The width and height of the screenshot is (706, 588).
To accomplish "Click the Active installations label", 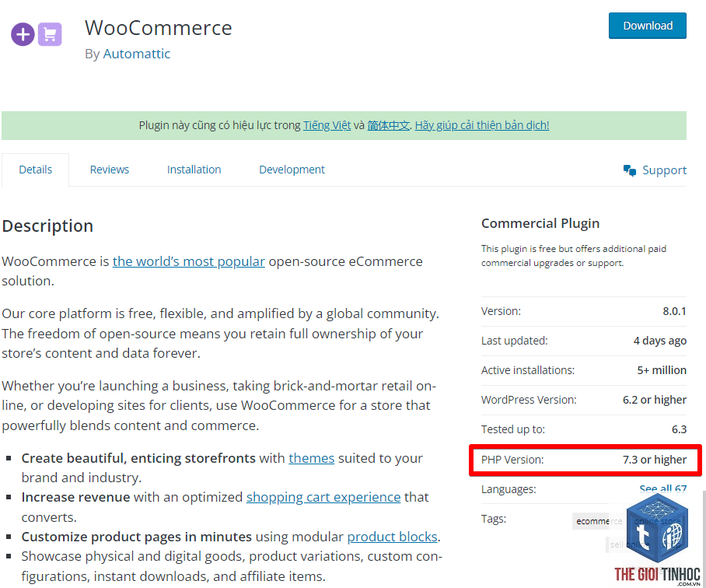I will point(528,370).
